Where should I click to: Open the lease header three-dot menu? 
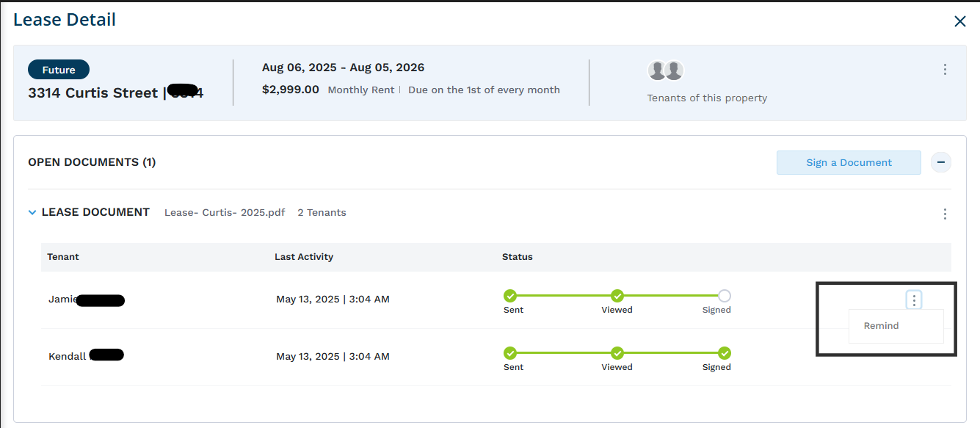(945, 70)
